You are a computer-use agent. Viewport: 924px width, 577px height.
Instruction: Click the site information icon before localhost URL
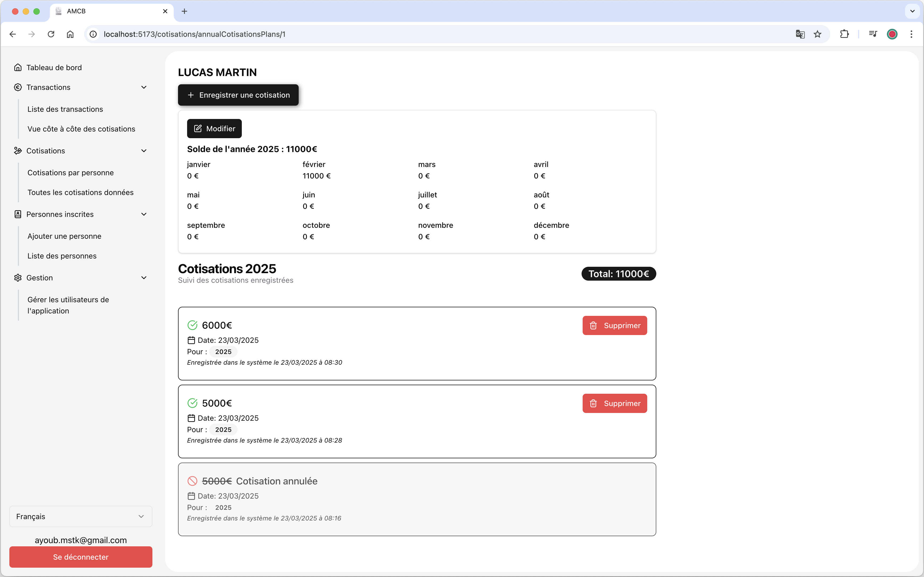(93, 34)
